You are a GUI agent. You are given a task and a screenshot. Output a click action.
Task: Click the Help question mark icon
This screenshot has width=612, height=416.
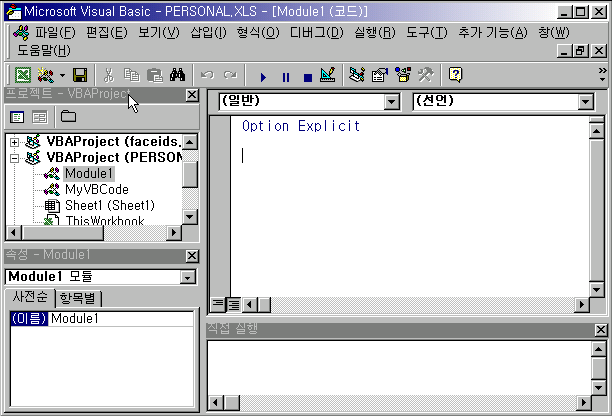pyautogui.click(x=455, y=75)
